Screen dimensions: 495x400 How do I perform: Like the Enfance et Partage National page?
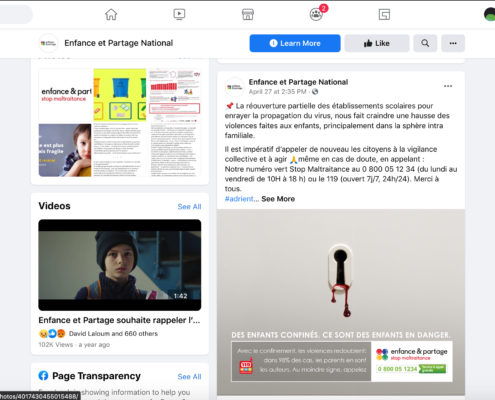coord(377,43)
